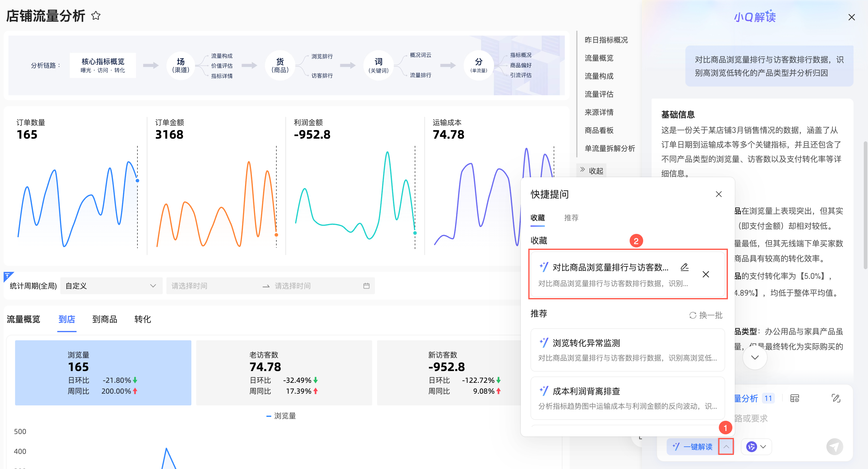The height and width of the screenshot is (469, 868).
Task: Close the 快捷提问 popup
Action: [x=719, y=194]
